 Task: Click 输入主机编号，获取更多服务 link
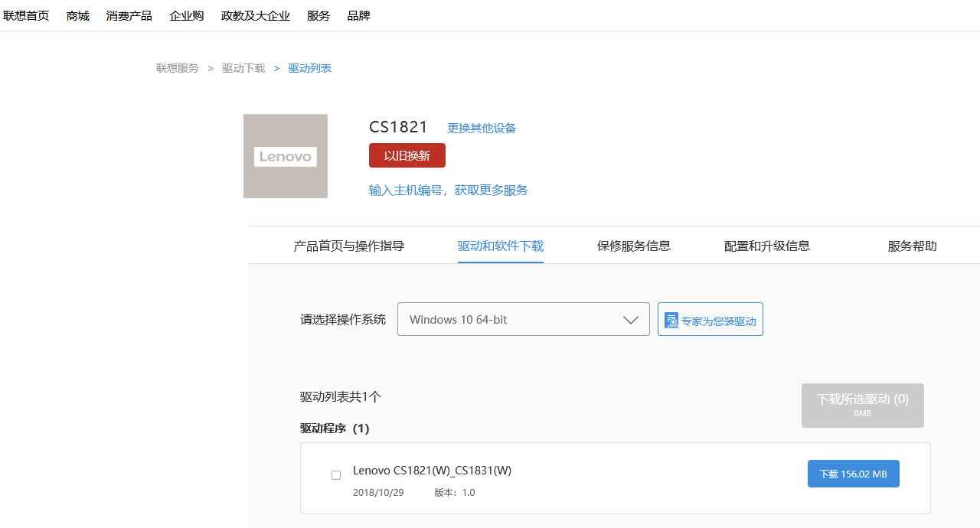click(449, 190)
